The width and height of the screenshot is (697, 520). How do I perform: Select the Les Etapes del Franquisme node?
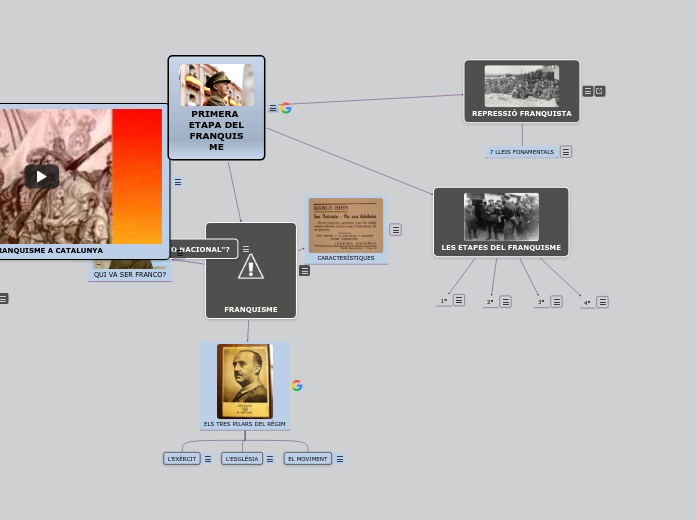(501, 222)
